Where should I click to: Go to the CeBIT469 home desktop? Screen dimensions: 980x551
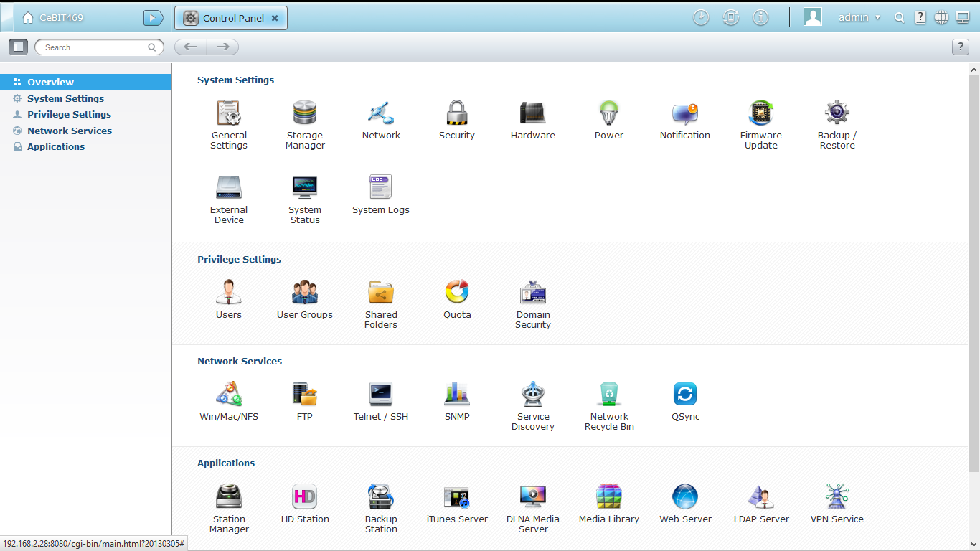52,17
